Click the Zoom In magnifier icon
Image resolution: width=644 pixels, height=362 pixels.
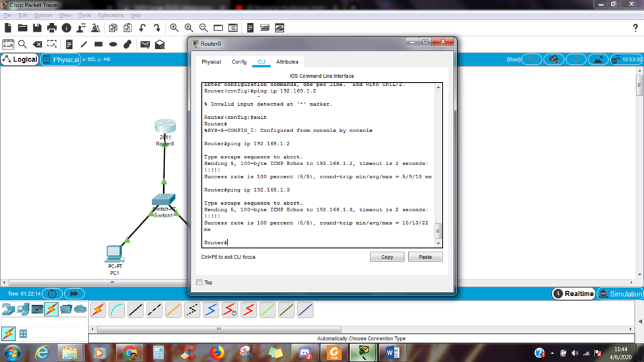(x=174, y=28)
